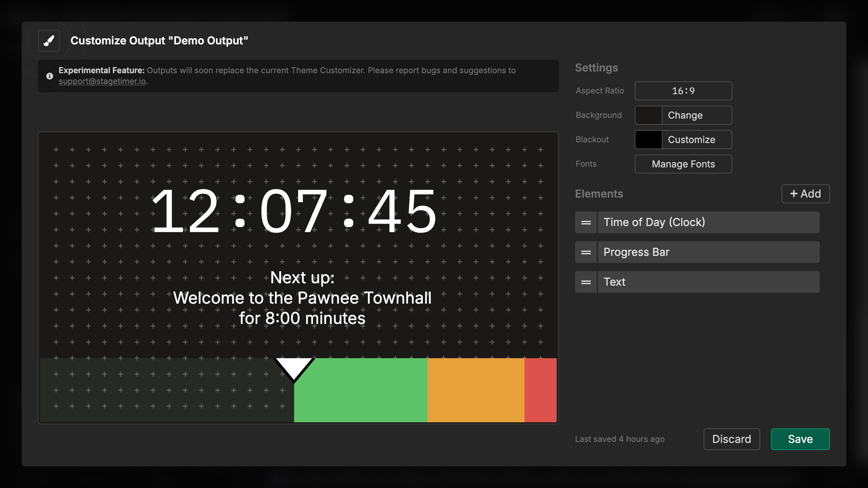The height and width of the screenshot is (488, 868).
Task: Click the drag handle beside Time of Day (Clock)
Action: [586, 222]
